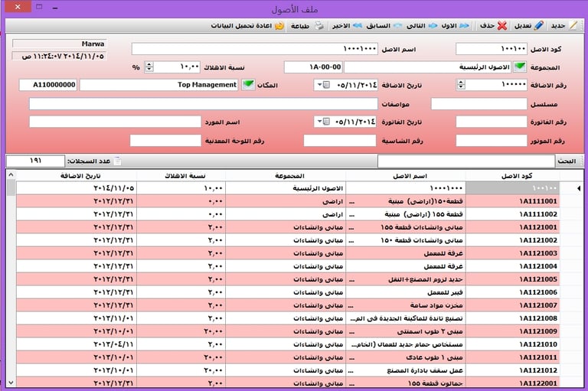The height and width of the screenshot is (391, 588).
Task: Click the تعديل toolbar label
Action: point(523,25)
